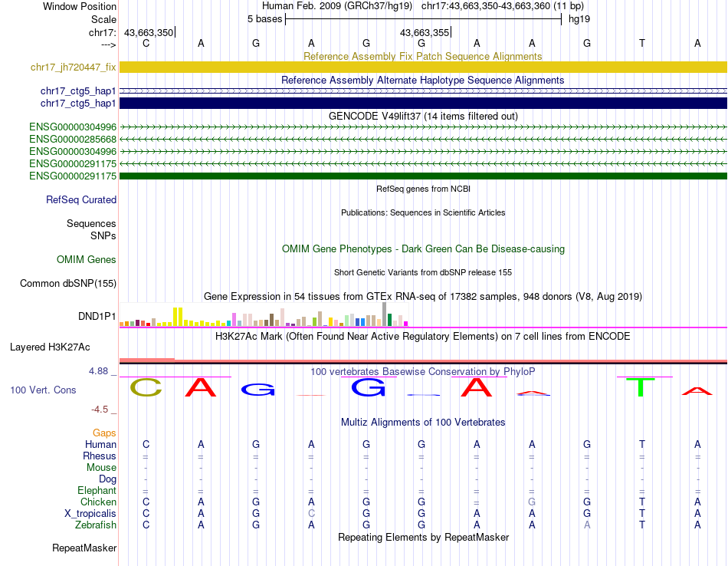This screenshot has height=566, width=728.
Task: Click the green T letter in conservation logo
Action: pyautogui.click(x=641, y=387)
